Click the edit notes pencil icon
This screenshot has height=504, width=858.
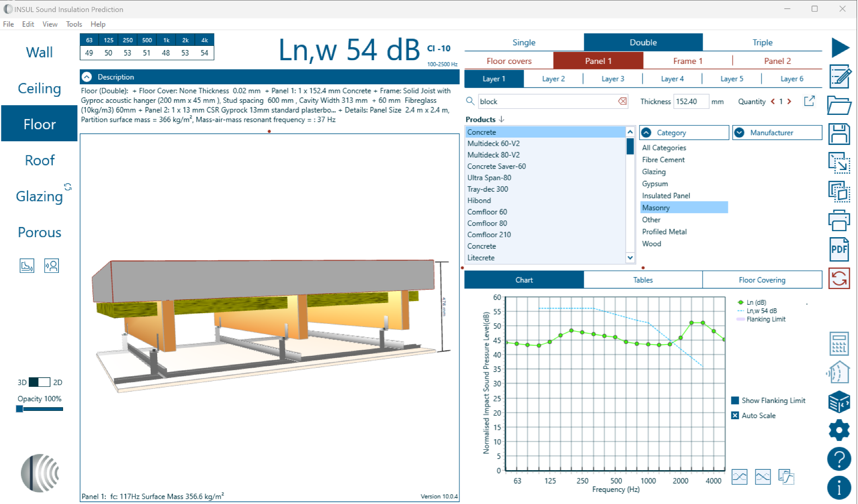tap(840, 76)
